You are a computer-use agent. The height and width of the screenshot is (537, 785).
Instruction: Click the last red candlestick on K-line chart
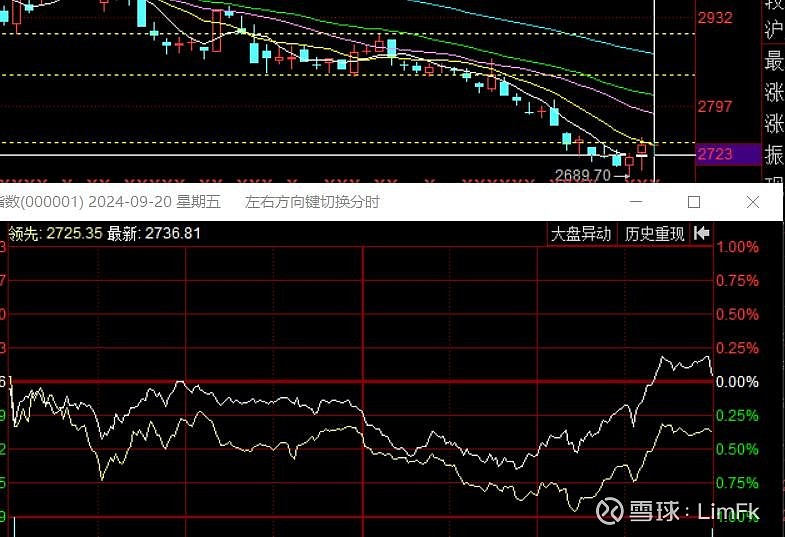click(642, 149)
